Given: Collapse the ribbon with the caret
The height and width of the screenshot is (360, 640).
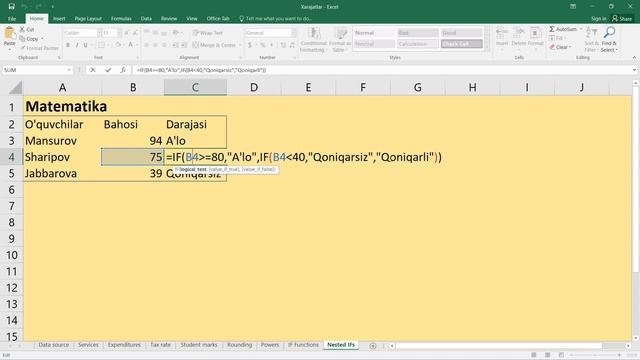Looking at the screenshot, I should click(x=634, y=58).
